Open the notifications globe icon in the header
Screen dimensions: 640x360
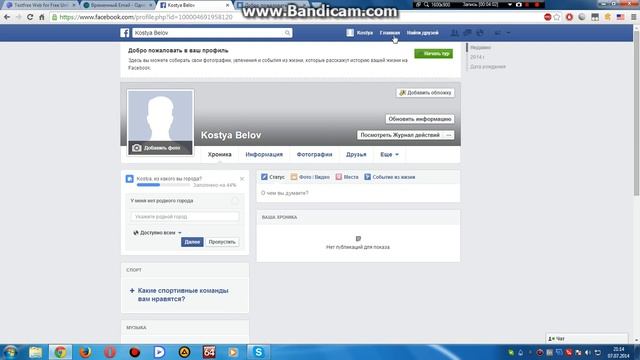click(480, 33)
